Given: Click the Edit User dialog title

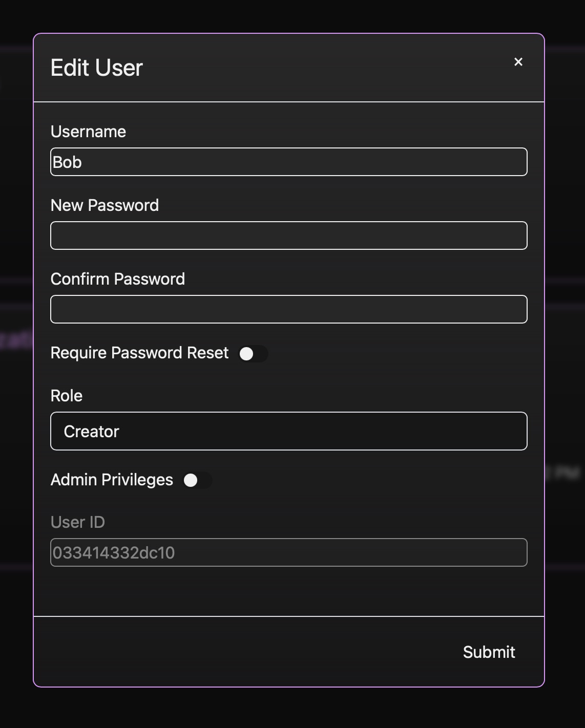Looking at the screenshot, I should coord(96,68).
